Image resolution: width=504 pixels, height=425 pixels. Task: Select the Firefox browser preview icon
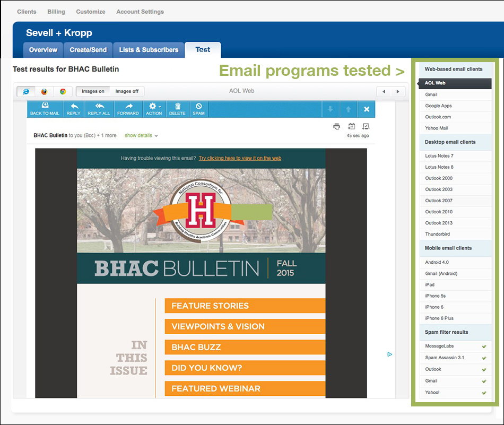(x=44, y=92)
